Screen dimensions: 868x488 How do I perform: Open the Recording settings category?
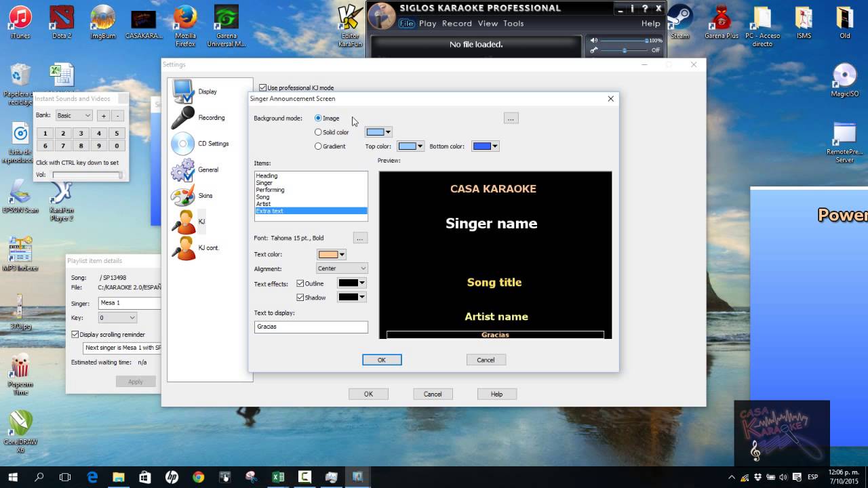tap(197, 117)
